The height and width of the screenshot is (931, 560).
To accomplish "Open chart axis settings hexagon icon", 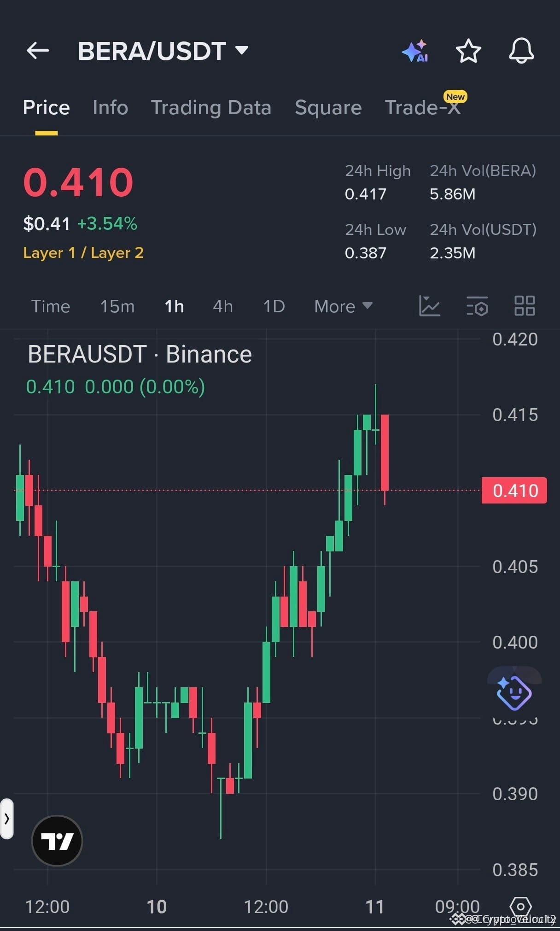I will [x=521, y=907].
